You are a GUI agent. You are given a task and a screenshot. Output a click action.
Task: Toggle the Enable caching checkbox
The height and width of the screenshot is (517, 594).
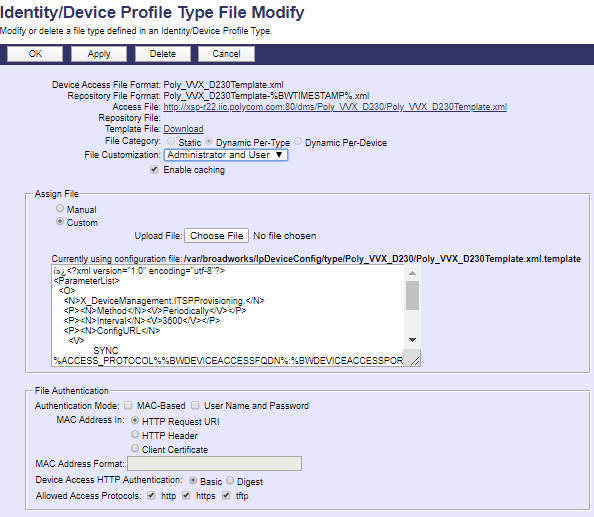pyautogui.click(x=154, y=169)
